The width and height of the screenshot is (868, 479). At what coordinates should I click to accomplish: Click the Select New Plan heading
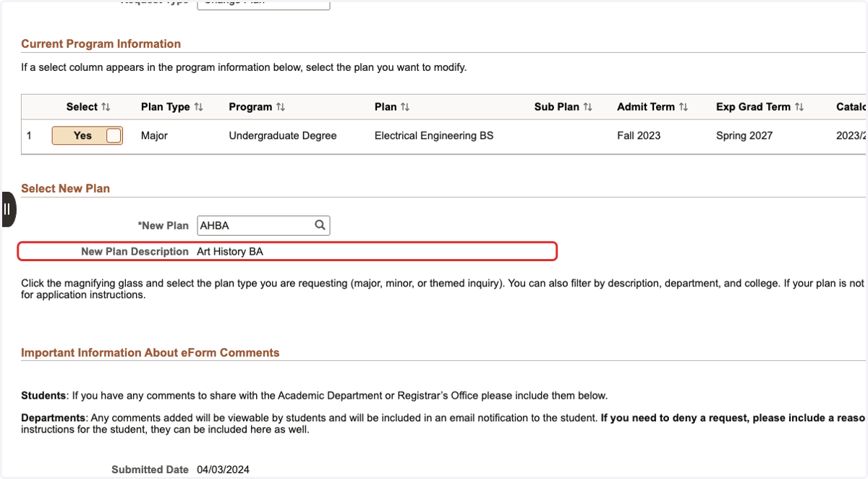point(66,188)
